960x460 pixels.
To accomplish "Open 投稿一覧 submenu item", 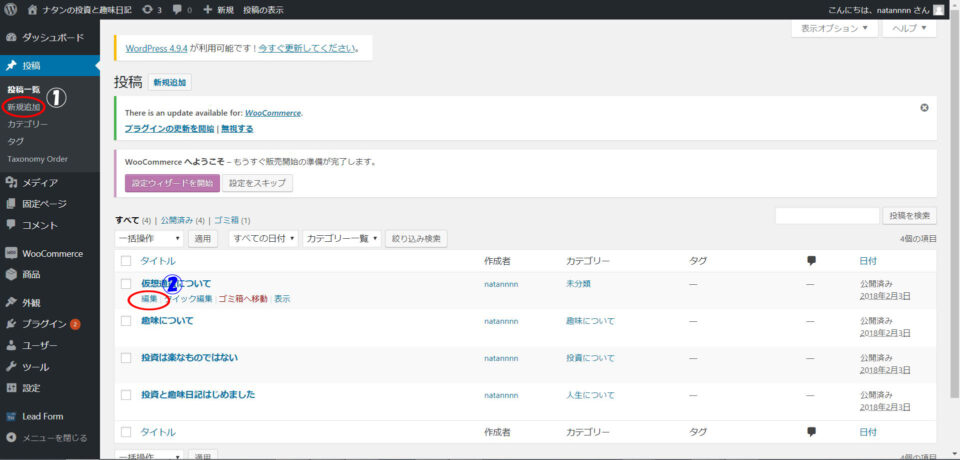I will [24, 89].
